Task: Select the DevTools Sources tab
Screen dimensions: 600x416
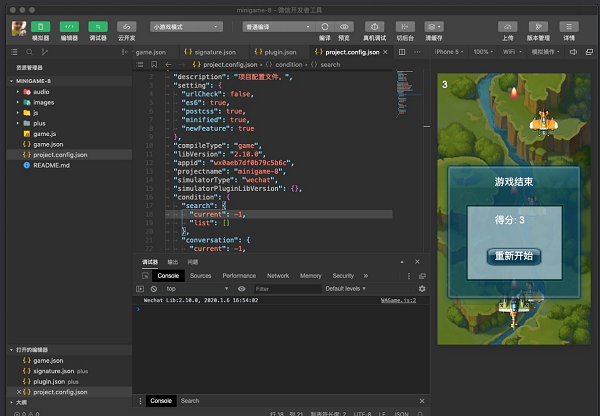Action: click(x=201, y=276)
